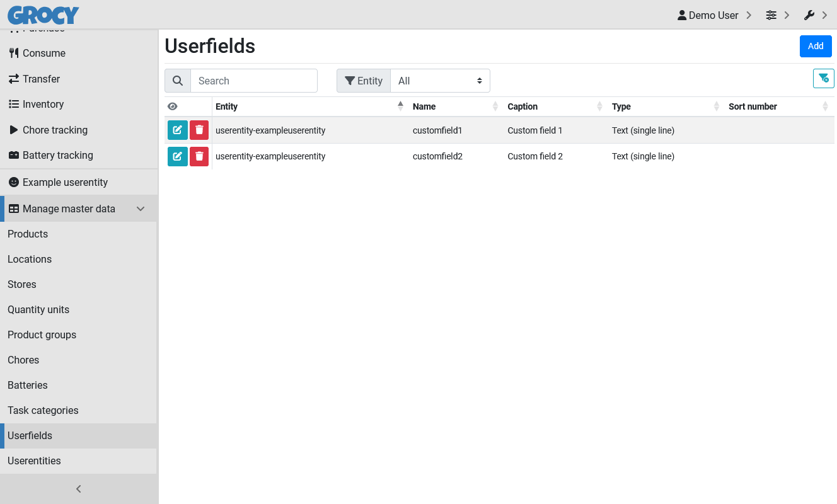Toggle table column visibility eye icon
The image size is (837, 504).
(x=173, y=106)
